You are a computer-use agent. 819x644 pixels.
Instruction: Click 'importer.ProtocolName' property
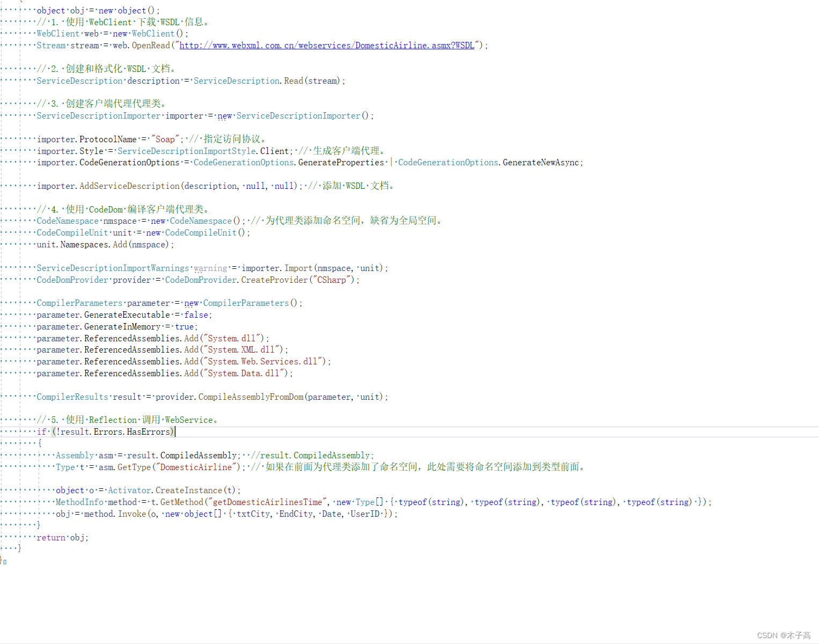[87, 140]
